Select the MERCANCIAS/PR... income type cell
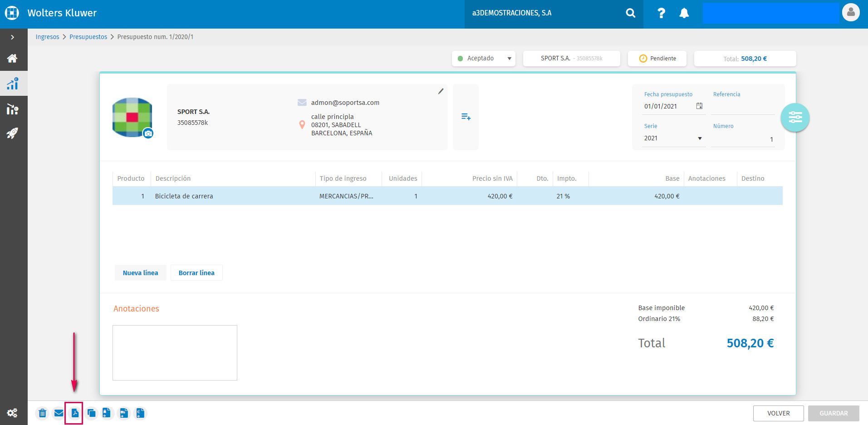This screenshot has width=868, height=425. [348, 196]
